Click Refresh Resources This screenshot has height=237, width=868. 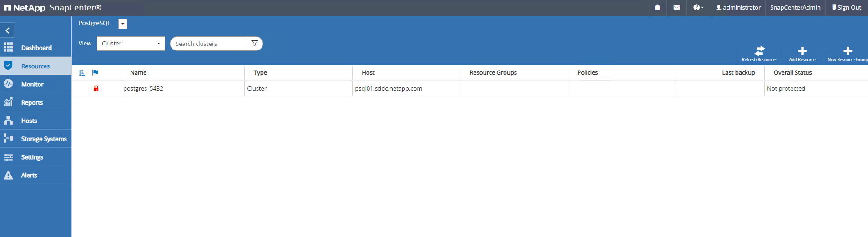(759, 54)
